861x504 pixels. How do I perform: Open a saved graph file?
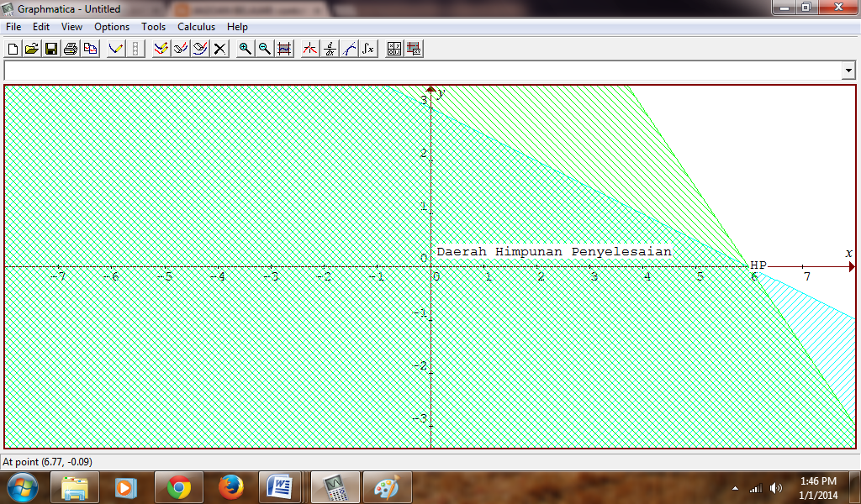(x=32, y=48)
